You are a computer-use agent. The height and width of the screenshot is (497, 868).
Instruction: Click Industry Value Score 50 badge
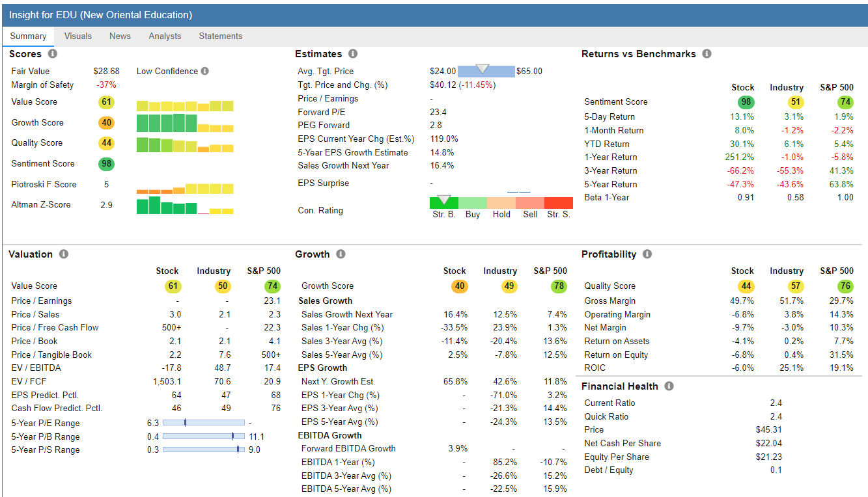tap(223, 286)
